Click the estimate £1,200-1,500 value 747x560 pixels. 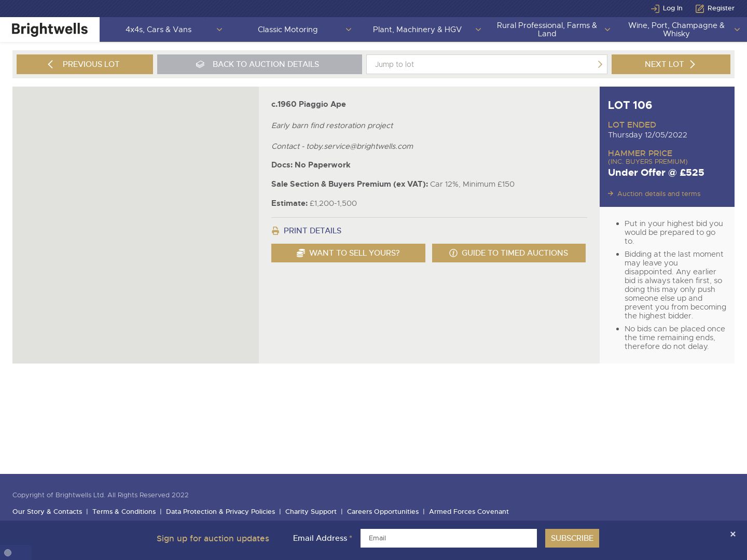[333, 203]
